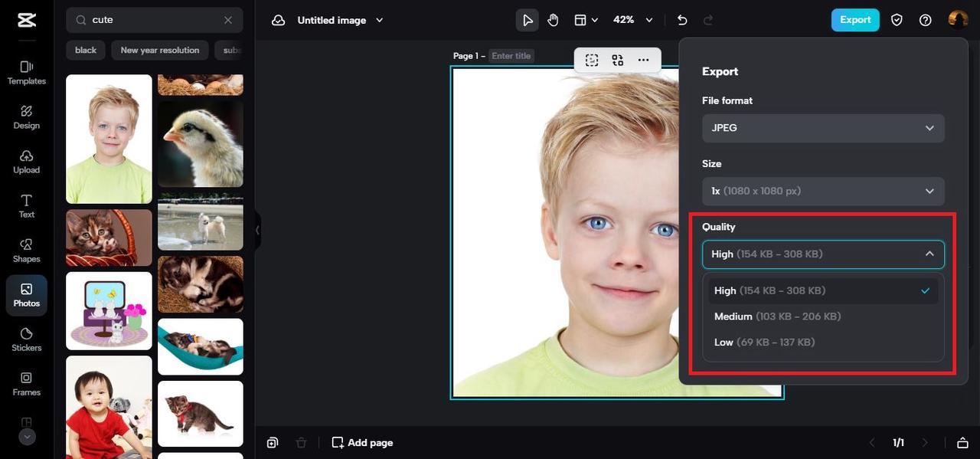Image resolution: width=980 pixels, height=459 pixels.
Task: Select the yellow chick photo thumbnail
Action: pos(201,144)
